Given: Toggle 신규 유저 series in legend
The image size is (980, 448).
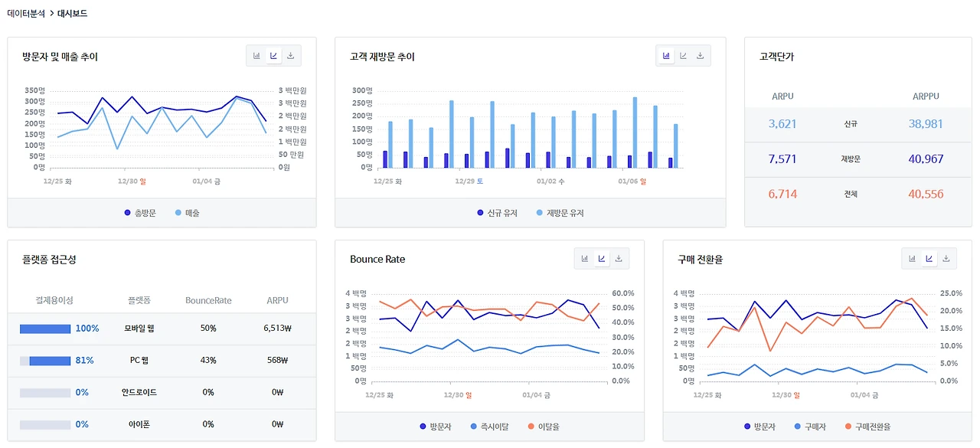Looking at the screenshot, I should click(497, 213).
